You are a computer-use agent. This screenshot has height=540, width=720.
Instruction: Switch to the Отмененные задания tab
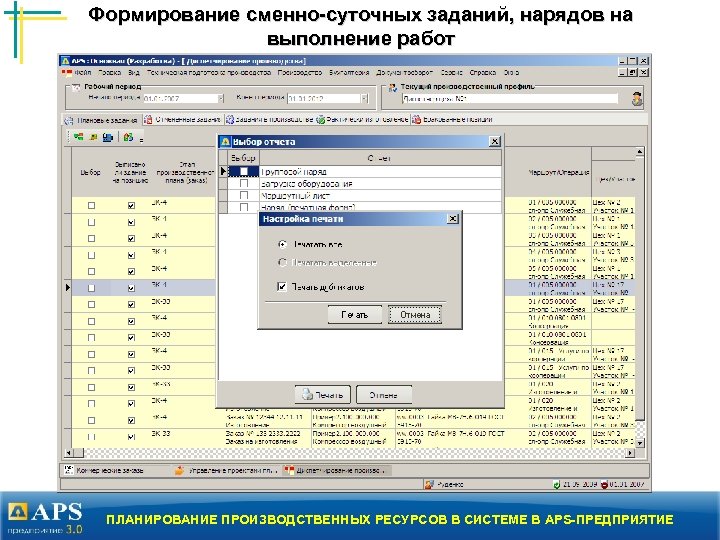click(183, 119)
